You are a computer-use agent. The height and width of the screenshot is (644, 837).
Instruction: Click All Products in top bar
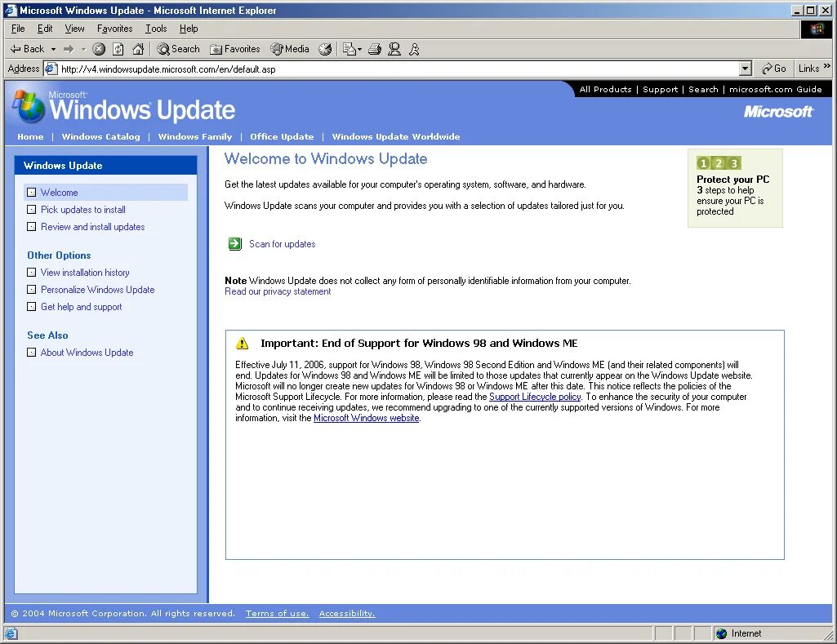tap(605, 89)
